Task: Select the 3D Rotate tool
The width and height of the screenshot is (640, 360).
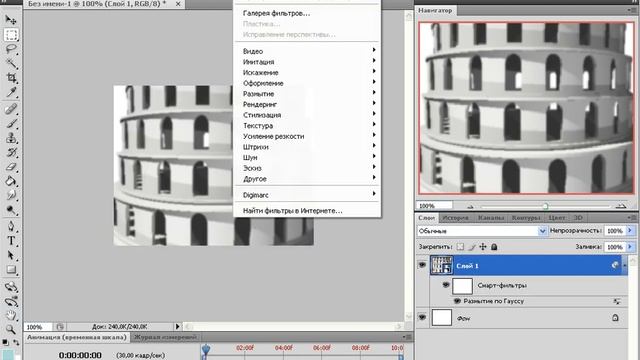Action: [11, 287]
